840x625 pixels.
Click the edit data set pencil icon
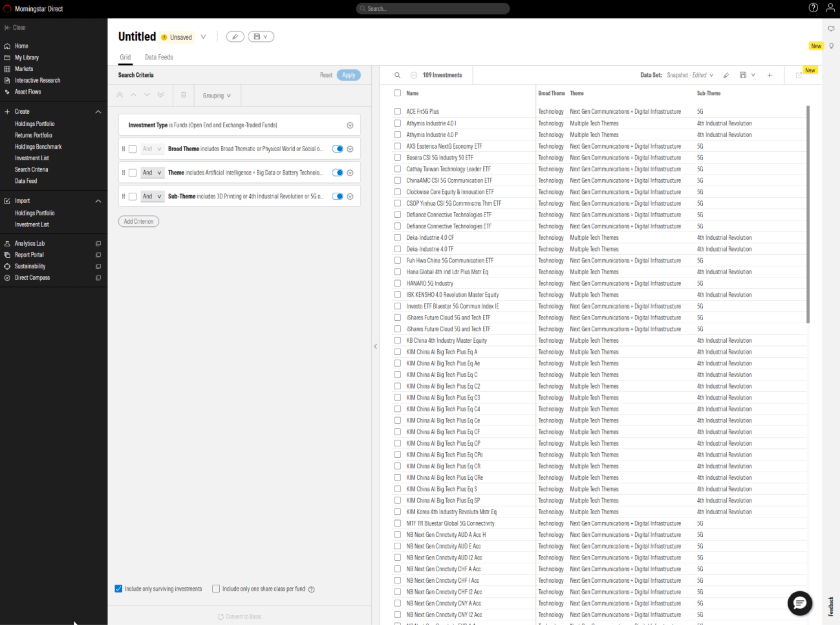726,75
